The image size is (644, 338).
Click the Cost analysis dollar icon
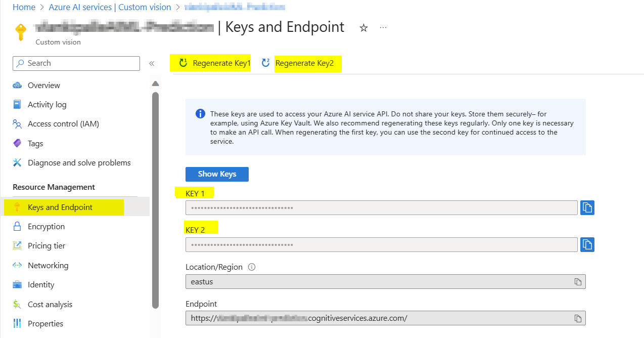click(x=17, y=305)
